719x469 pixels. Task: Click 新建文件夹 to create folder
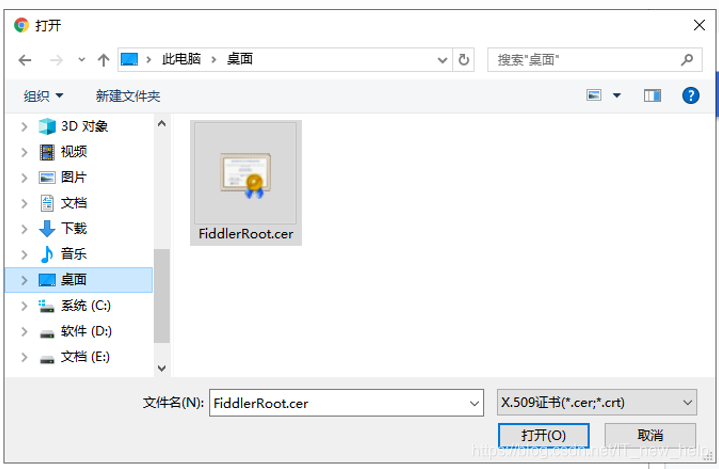tap(128, 96)
